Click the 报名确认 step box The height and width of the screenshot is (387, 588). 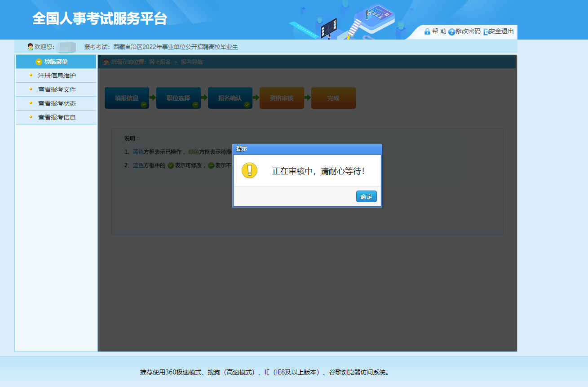point(230,98)
